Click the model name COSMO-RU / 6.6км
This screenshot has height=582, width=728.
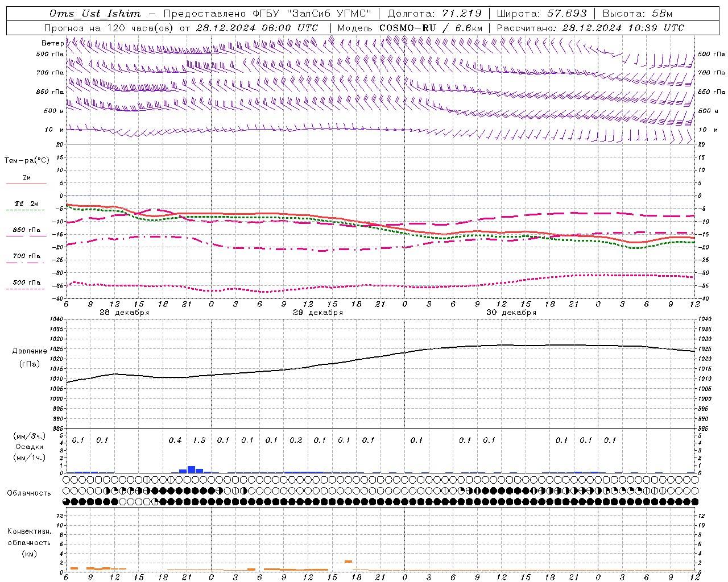(x=431, y=28)
